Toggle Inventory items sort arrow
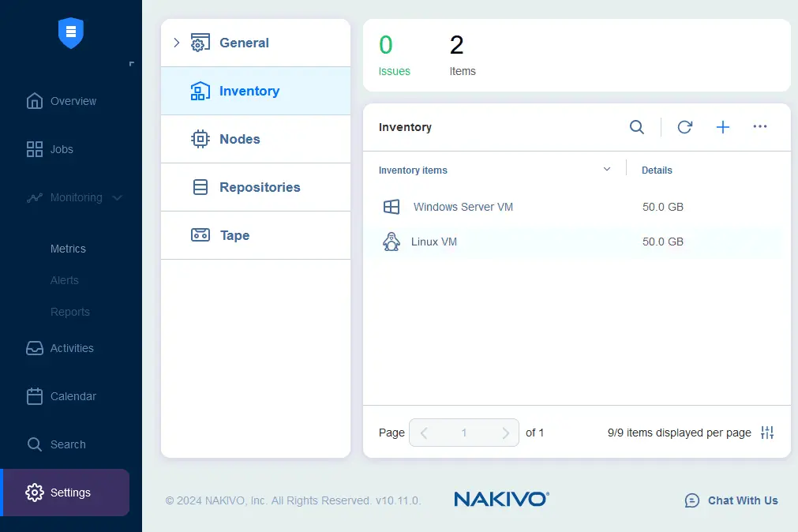This screenshot has width=798, height=532. tap(607, 169)
